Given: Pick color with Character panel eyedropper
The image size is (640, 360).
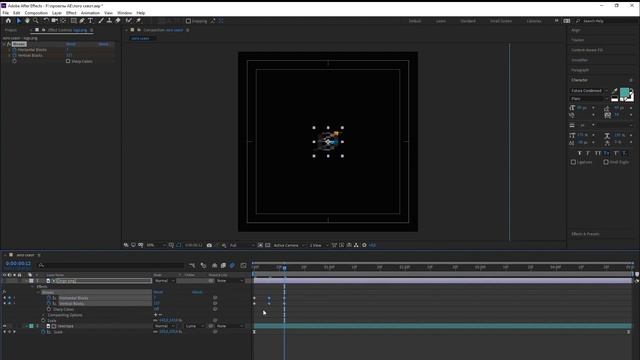Looking at the screenshot, I should (614, 91).
